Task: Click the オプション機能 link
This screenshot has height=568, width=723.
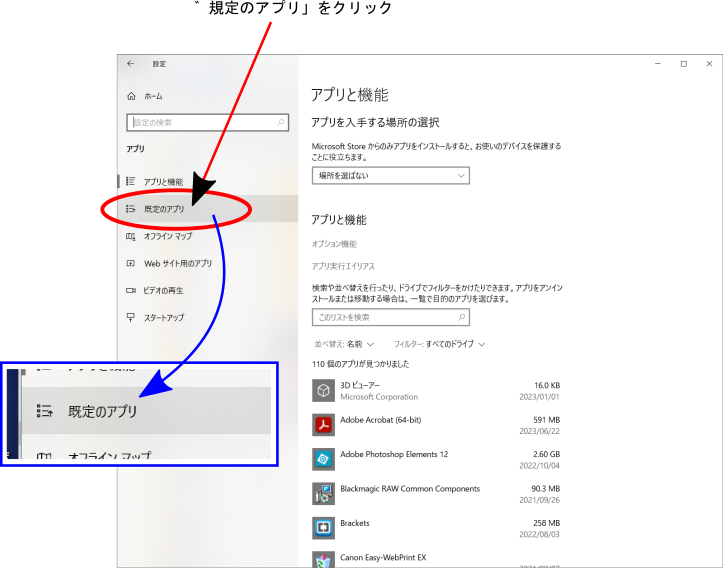Action: coord(334,244)
